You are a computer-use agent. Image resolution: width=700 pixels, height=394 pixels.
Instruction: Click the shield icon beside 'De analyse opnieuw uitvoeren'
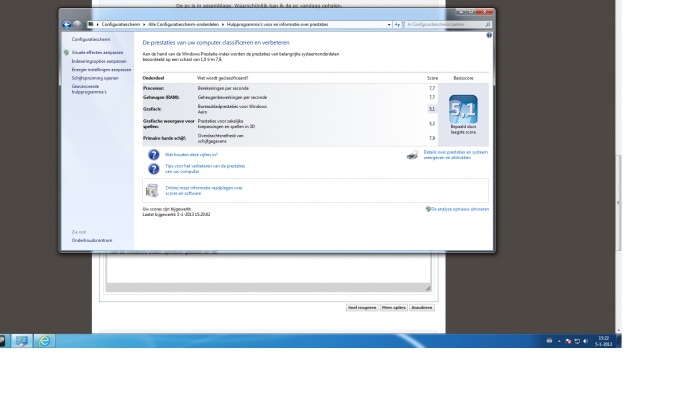[x=428, y=209]
